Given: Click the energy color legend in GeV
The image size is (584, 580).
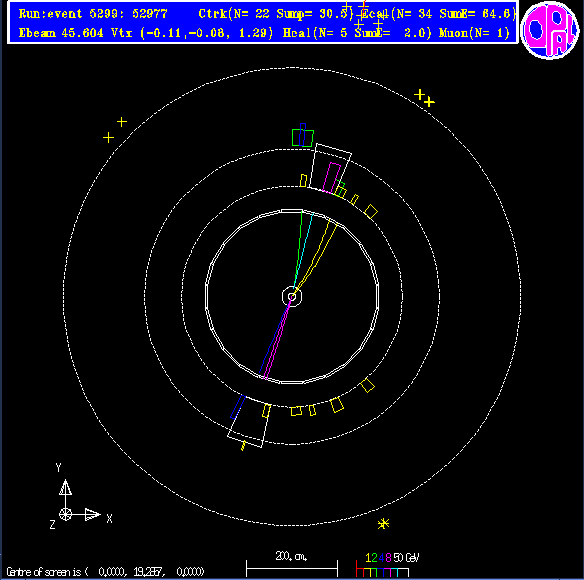Looking at the screenshot, I should 387,564.
